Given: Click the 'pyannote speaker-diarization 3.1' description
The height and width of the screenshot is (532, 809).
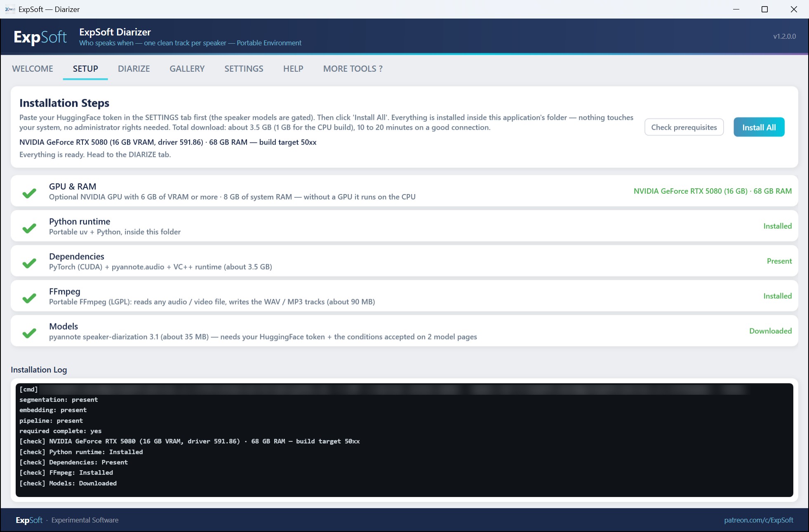Looking at the screenshot, I should (263, 337).
